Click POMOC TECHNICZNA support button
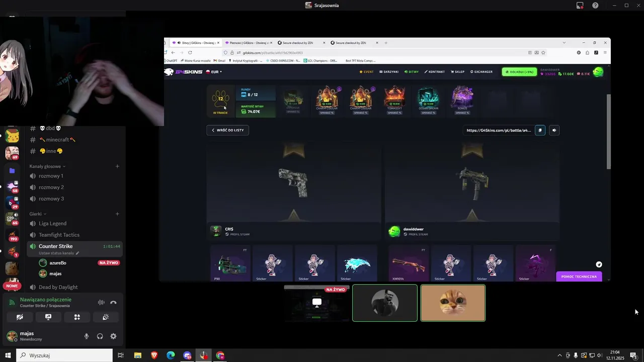 (x=579, y=277)
